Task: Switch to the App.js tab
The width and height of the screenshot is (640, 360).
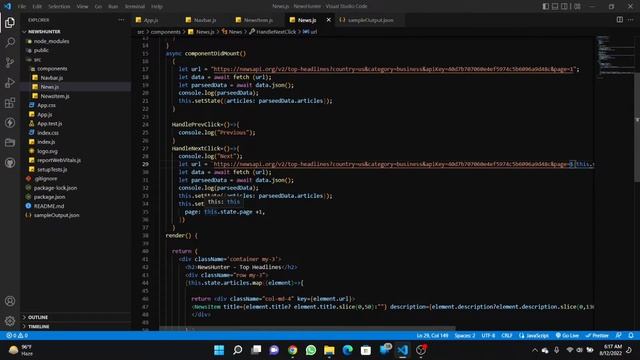Action: (x=151, y=20)
